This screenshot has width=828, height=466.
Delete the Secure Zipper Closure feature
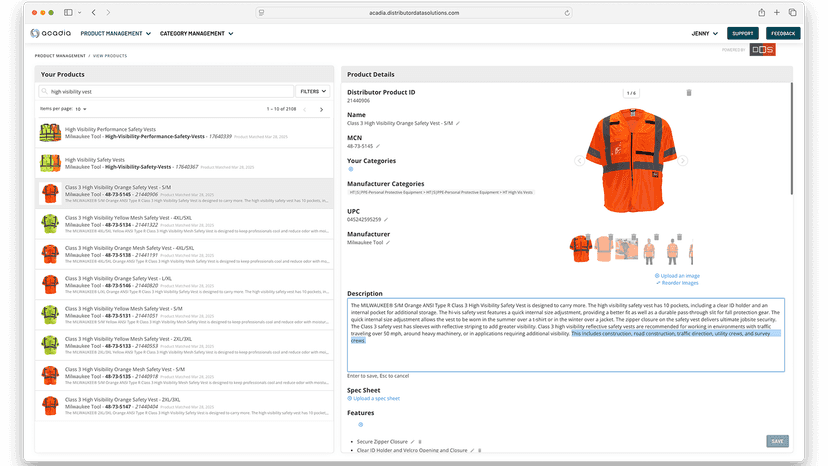[x=420, y=442]
